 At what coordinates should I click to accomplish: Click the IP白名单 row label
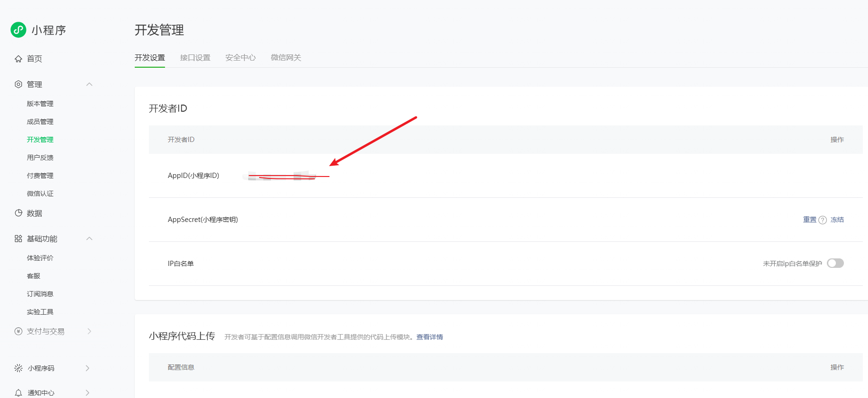(x=181, y=264)
